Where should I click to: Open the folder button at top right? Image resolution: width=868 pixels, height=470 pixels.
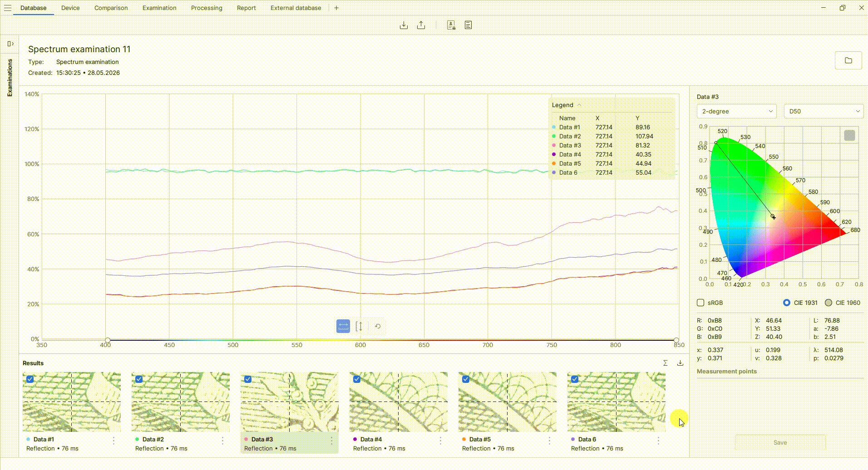tap(848, 60)
